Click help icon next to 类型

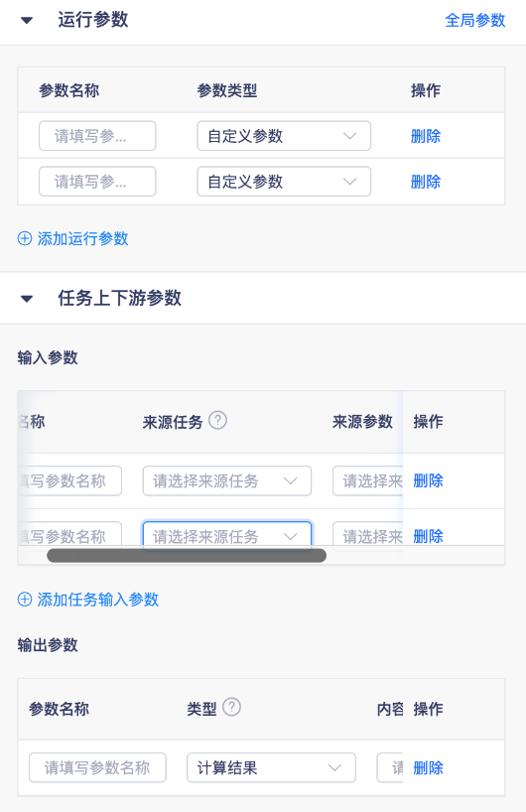(x=231, y=707)
